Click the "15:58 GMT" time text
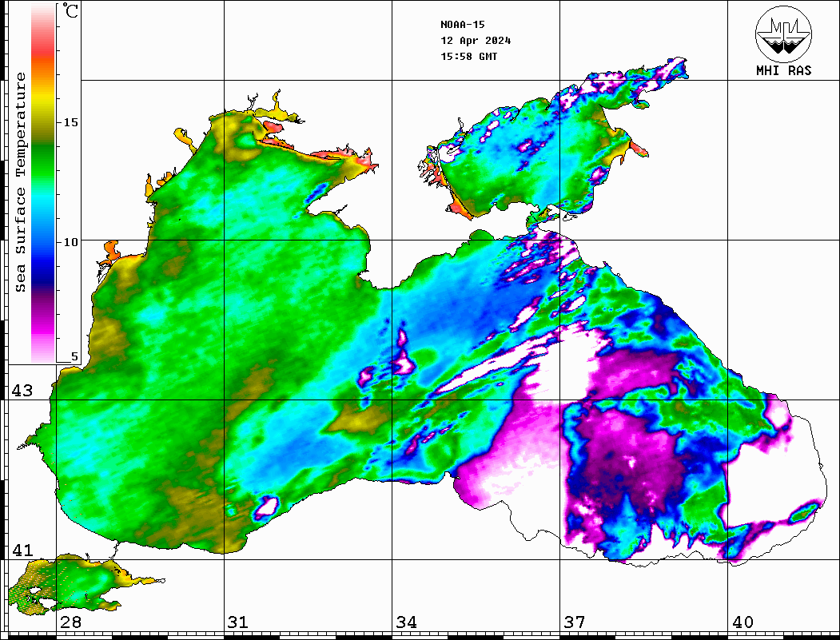Image resolution: width=840 pixels, height=640 pixels. [468, 56]
